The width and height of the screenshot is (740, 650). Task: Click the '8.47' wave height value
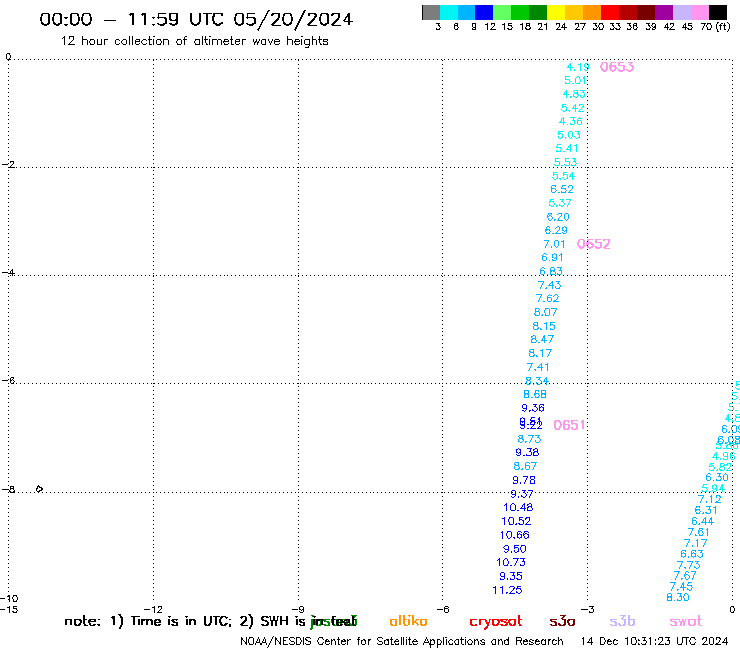point(542,339)
